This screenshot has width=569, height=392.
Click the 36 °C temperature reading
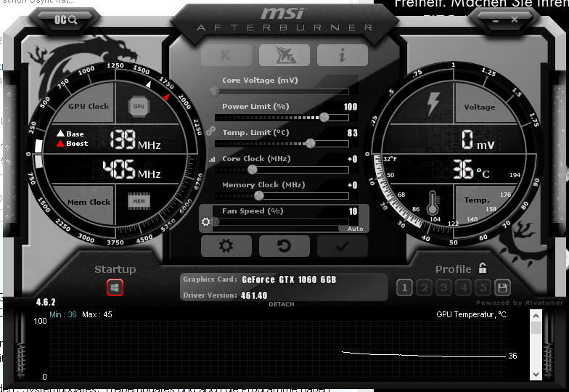471,170
